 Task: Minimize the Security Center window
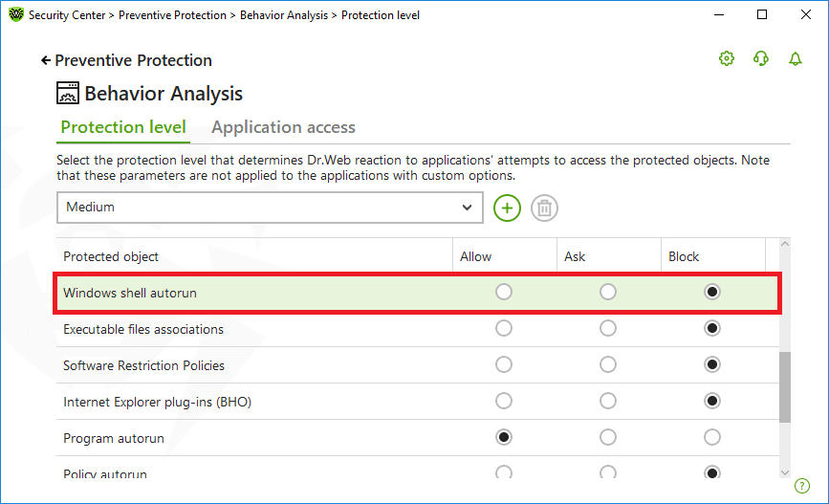(x=718, y=14)
